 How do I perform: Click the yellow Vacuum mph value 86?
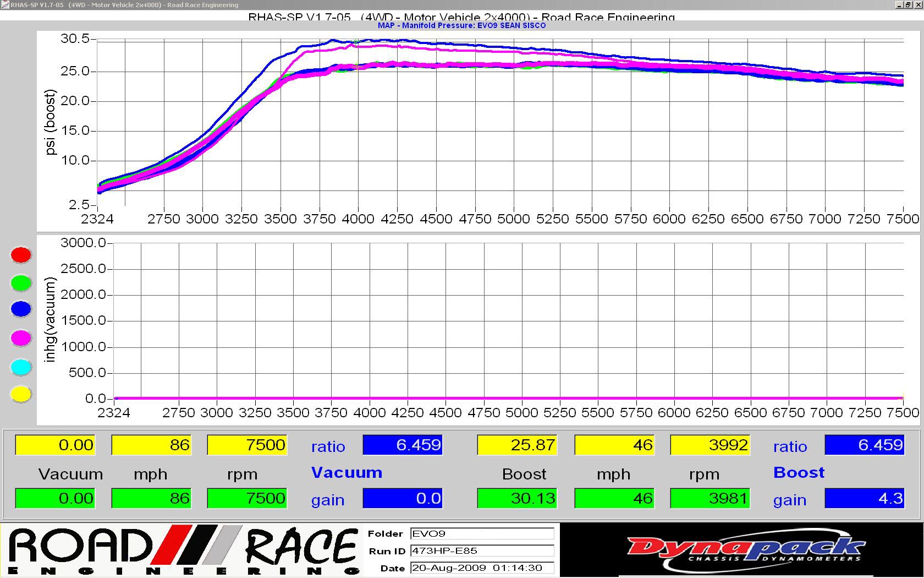(151, 445)
